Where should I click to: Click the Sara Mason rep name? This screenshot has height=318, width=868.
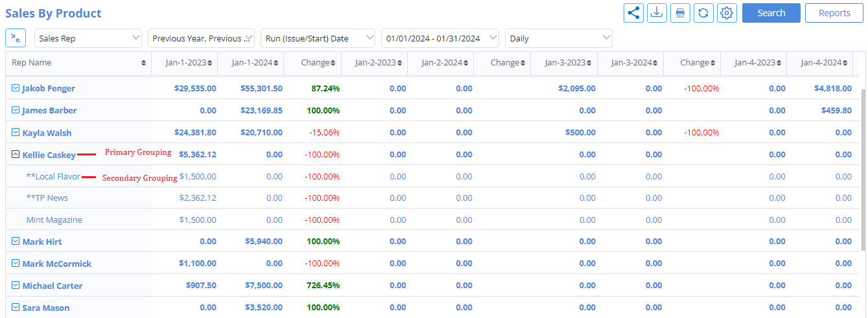(x=46, y=308)
